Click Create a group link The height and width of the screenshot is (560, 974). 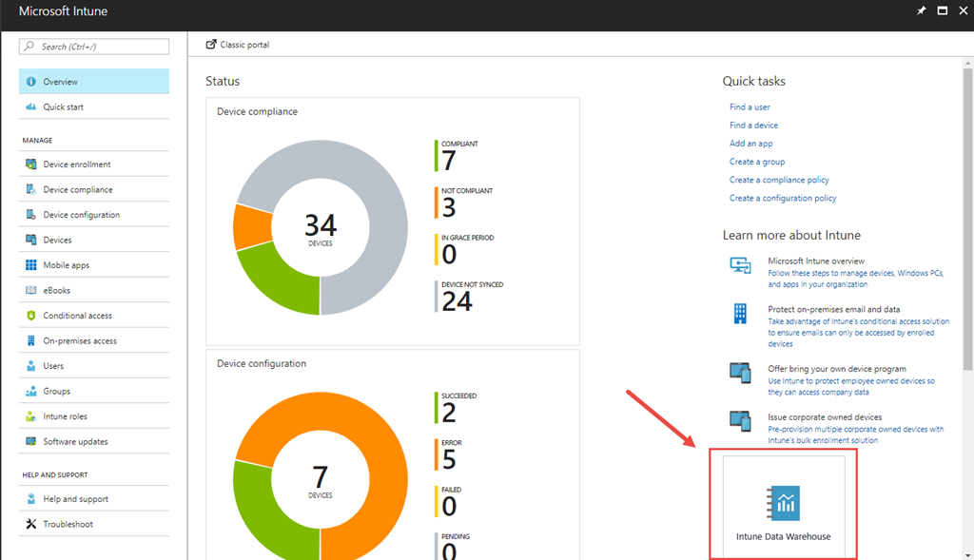coord(756,162)
